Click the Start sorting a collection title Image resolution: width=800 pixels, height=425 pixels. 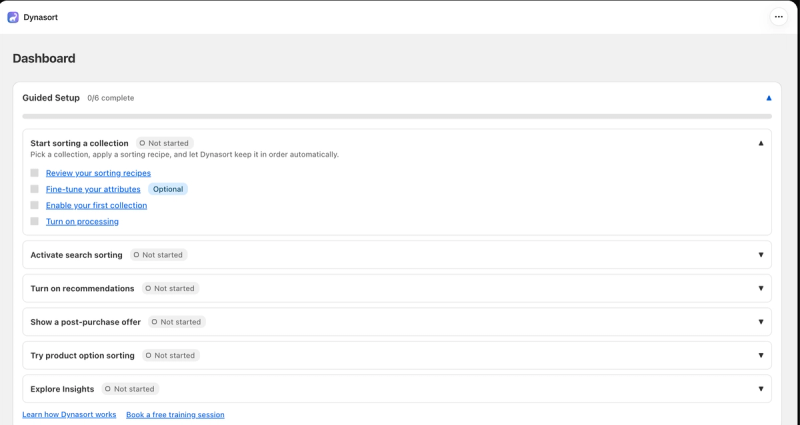79,143
